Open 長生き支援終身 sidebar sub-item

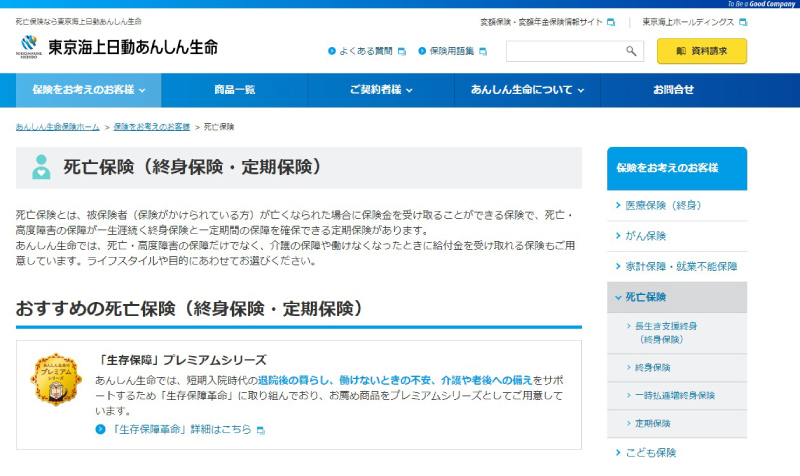[677, 333]
